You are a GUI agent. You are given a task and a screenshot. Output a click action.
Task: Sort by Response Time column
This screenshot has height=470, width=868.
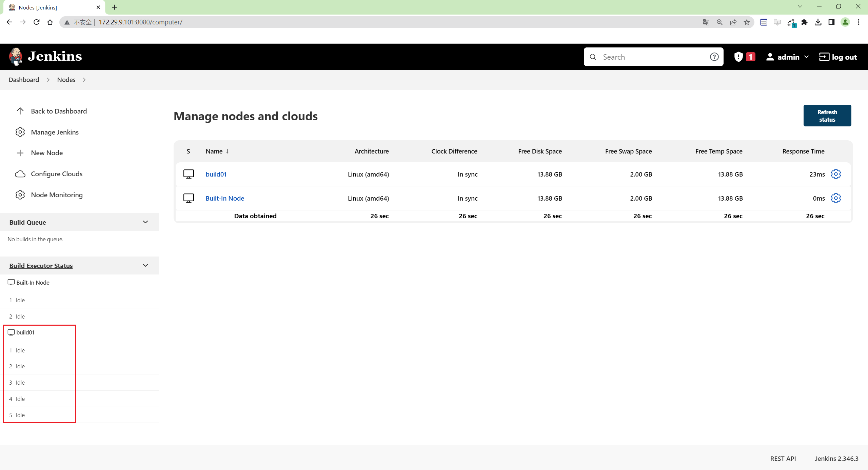pos(803,151)
